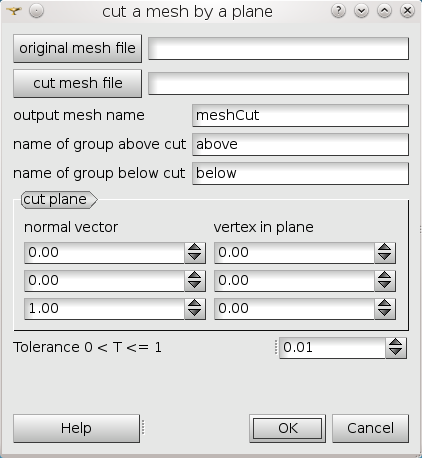Click the round pin button in title bar
This screenshot has width=422, height=458.
pyautogui.click(x=36, y=11)
